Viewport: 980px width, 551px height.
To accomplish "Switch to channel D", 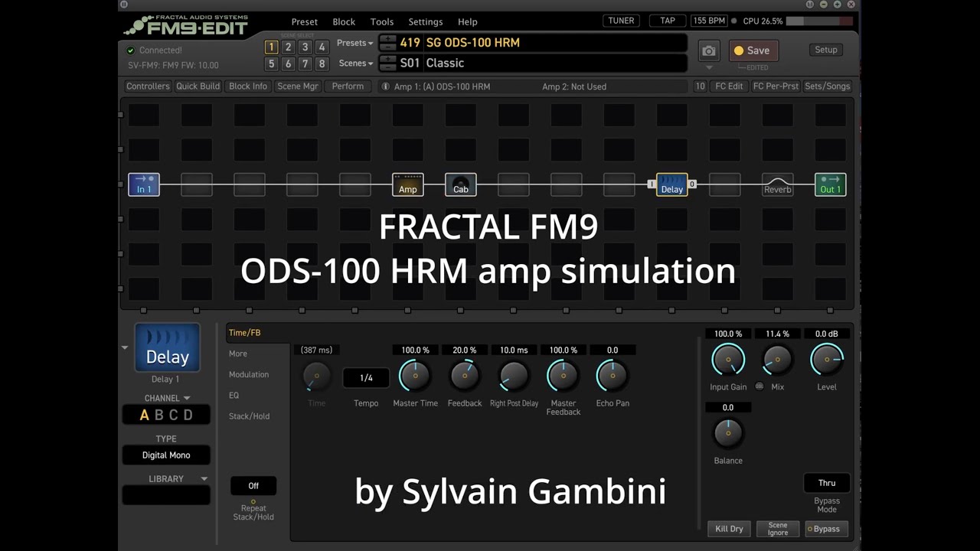I will [188, 415].
